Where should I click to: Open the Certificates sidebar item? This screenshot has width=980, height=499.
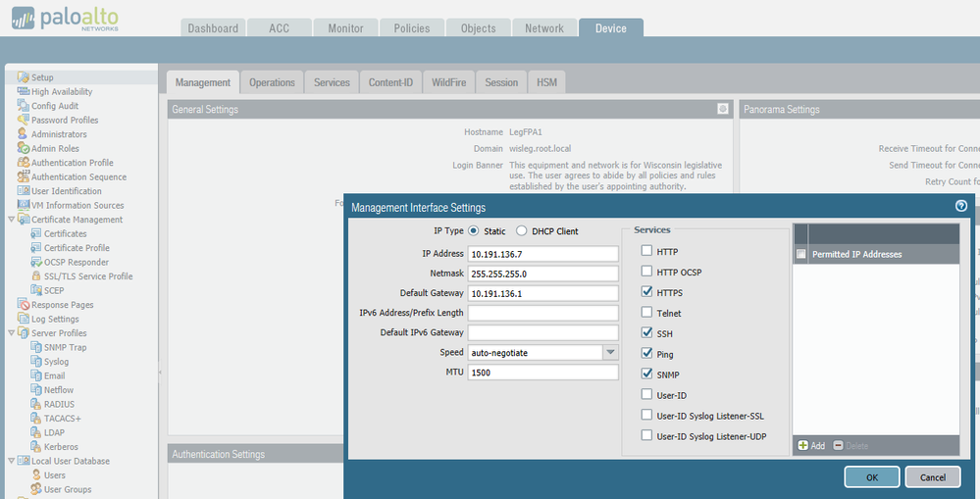point(65,234)
